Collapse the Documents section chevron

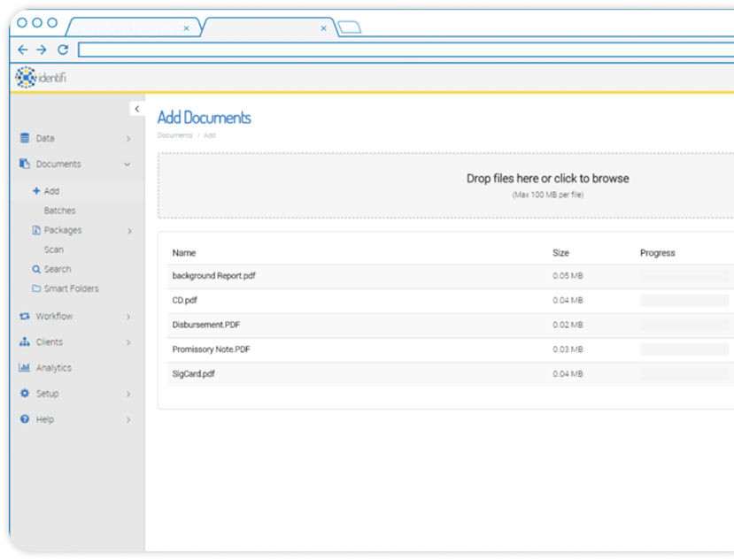(x=127, y=165)
